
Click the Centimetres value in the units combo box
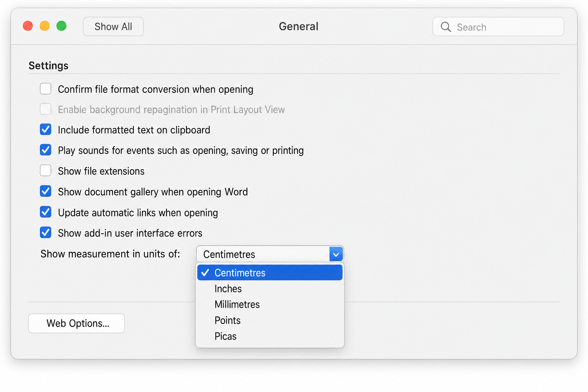229,254
